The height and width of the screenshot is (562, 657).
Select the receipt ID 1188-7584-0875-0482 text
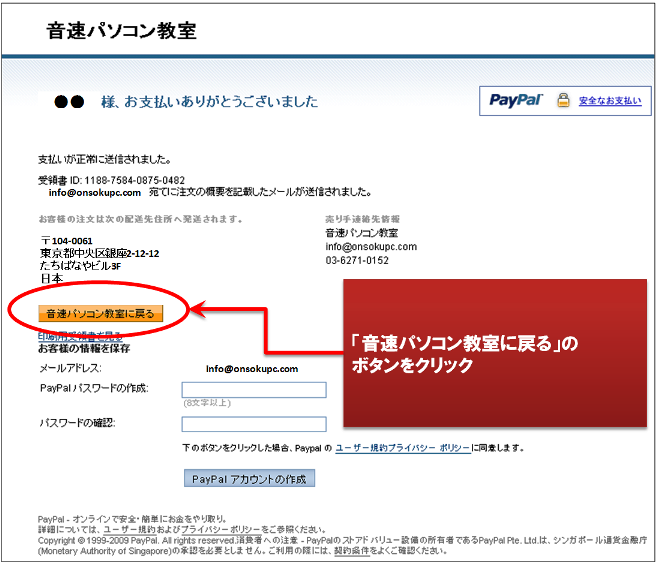point(135,181)
